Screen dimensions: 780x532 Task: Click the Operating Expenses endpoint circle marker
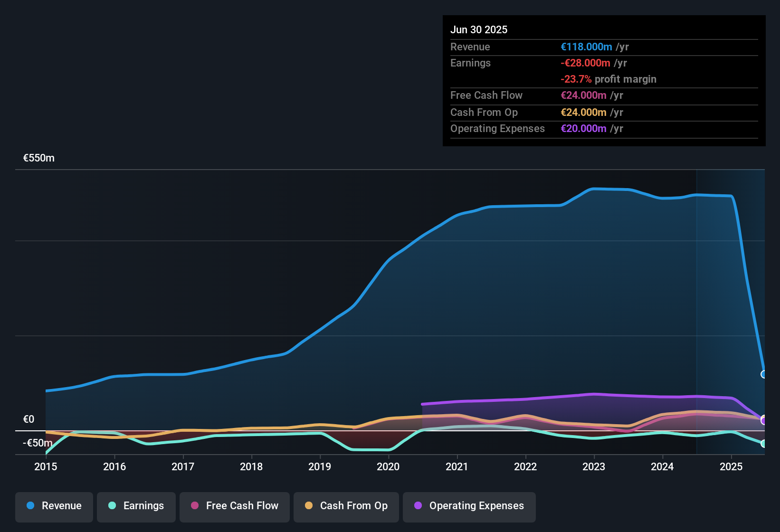point(764,420)
